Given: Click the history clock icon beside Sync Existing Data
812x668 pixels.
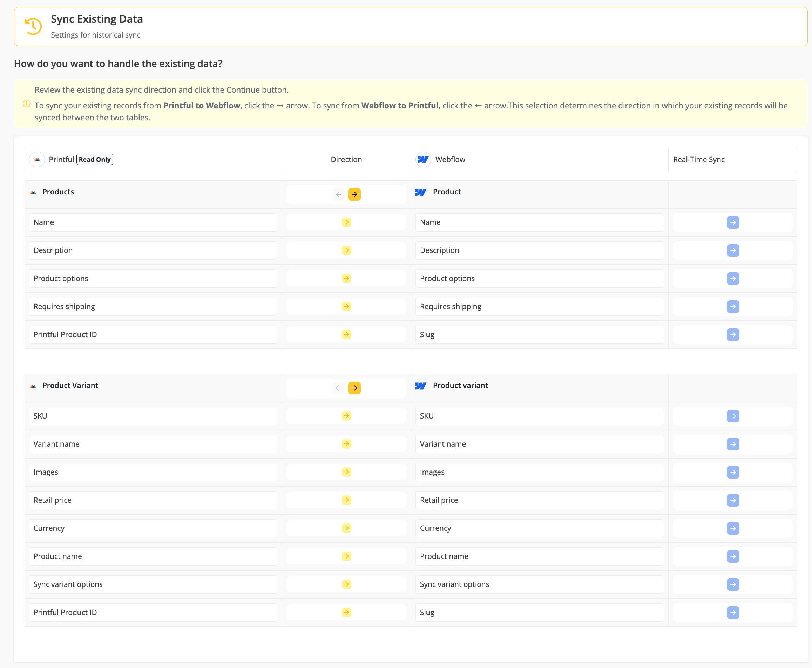Looking at the screenshot, I should 33,26.
